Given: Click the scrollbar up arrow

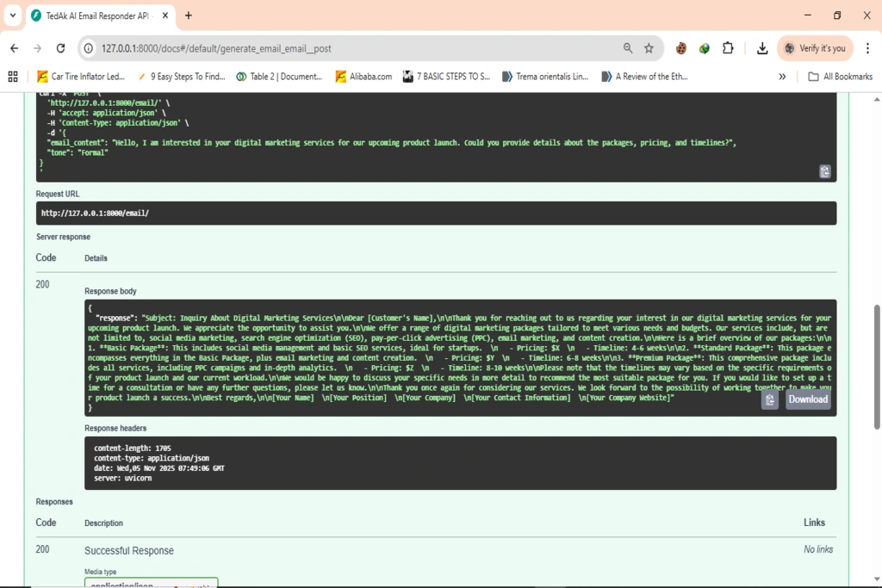Looking at the screenshot, I should tap(877, 100).
